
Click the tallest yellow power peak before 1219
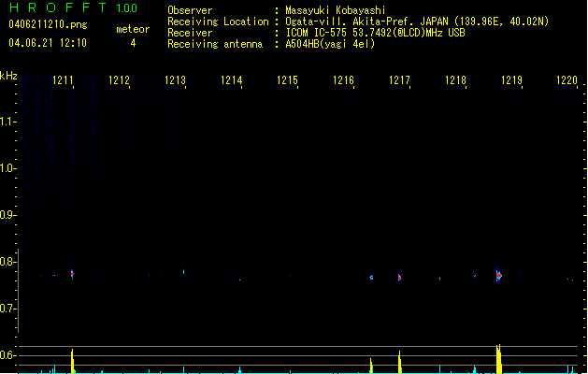[498, 359]
